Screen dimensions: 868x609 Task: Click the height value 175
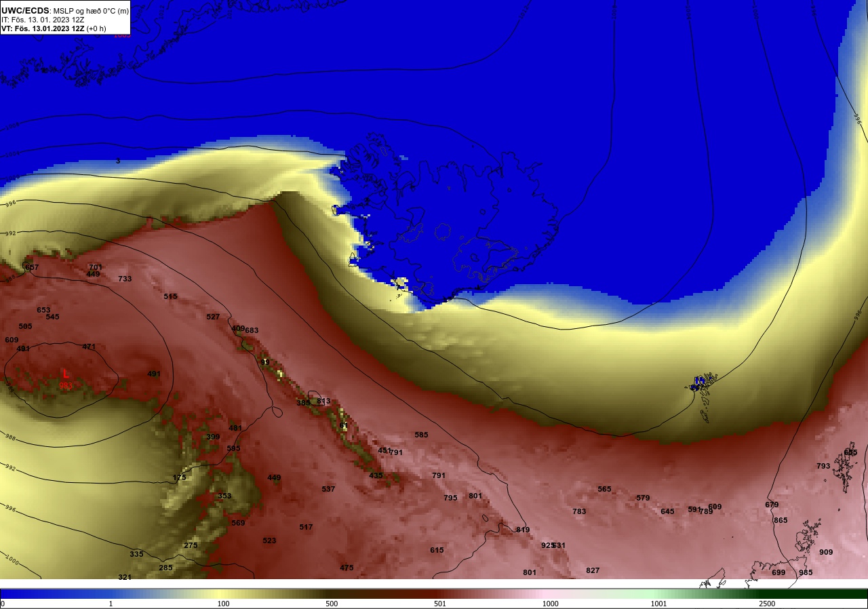179,477
